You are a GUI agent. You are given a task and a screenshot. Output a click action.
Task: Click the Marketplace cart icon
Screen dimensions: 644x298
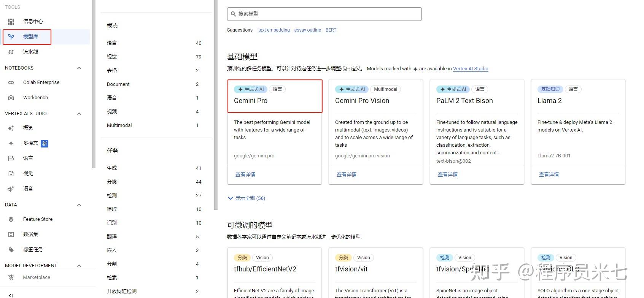pyautogui.click(x=11, y=277)
